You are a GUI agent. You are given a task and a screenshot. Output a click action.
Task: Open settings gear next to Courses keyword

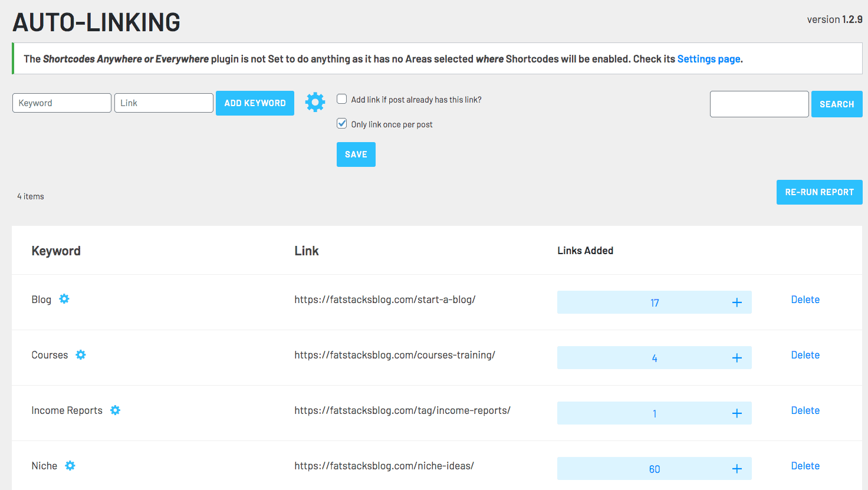point(81,354)
